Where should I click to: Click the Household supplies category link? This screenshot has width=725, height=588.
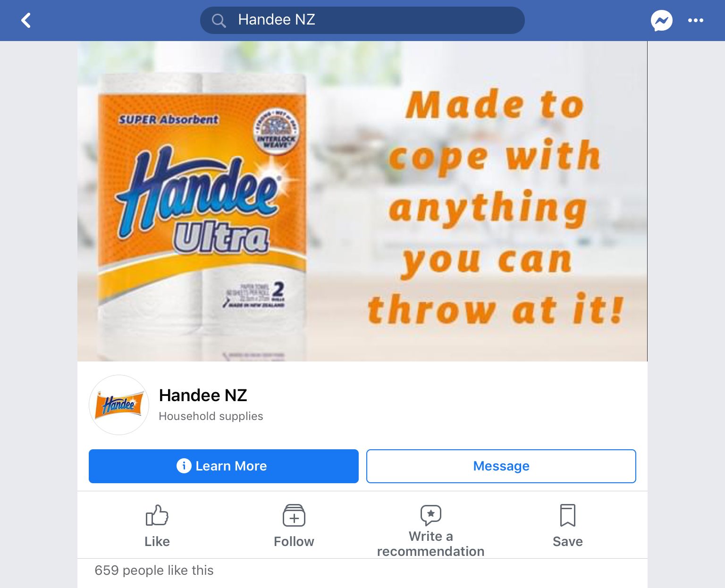coord(211,416)
